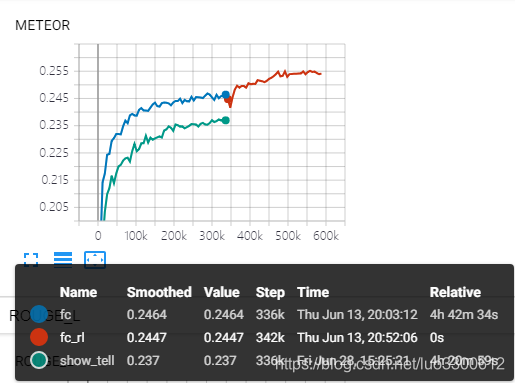Click the 0.235 y-axis label
This screenshot has width=515, height=383.
54,125
